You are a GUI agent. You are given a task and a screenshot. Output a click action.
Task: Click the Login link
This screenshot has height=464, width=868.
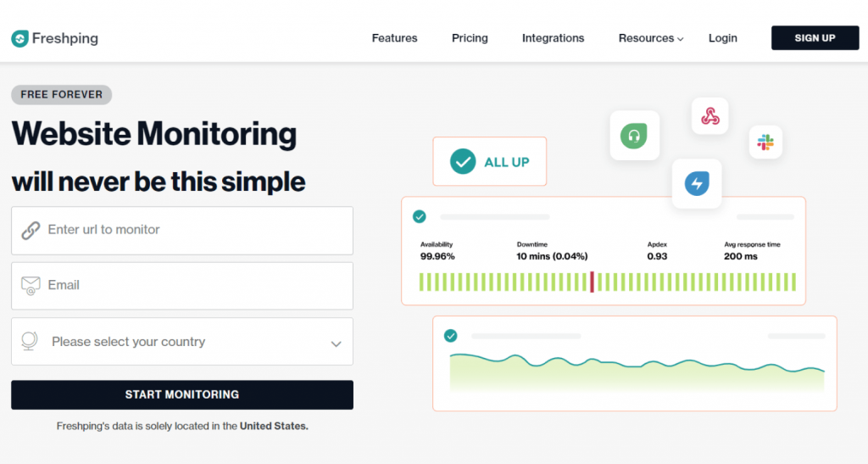pos(722,38)
